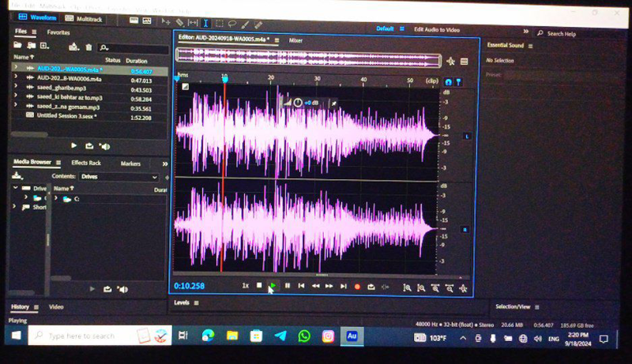
Task: Select the Razor tool in toolbar
Action: coord(180,23)
